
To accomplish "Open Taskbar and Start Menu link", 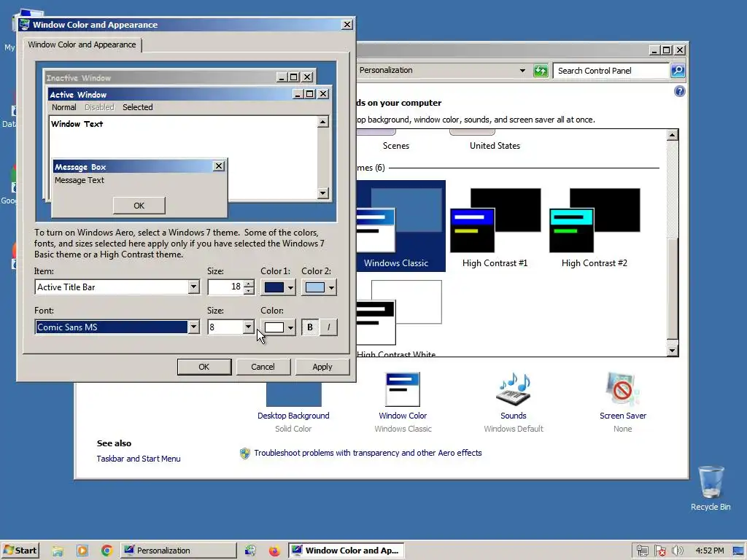I will click(x=139, y=459).
